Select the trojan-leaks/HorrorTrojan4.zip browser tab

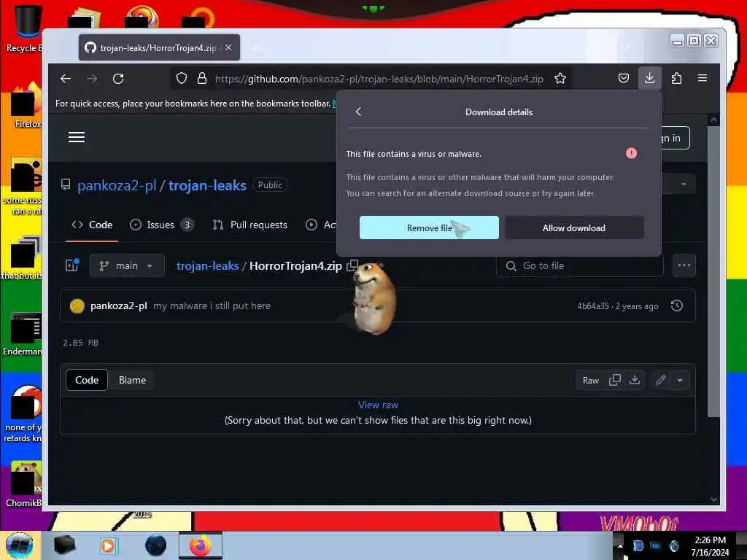tap(159, 47)
